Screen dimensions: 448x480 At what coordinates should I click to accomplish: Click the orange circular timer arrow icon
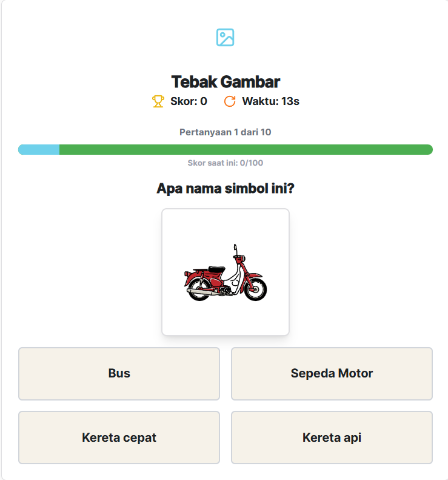click(x=230, y=101)
